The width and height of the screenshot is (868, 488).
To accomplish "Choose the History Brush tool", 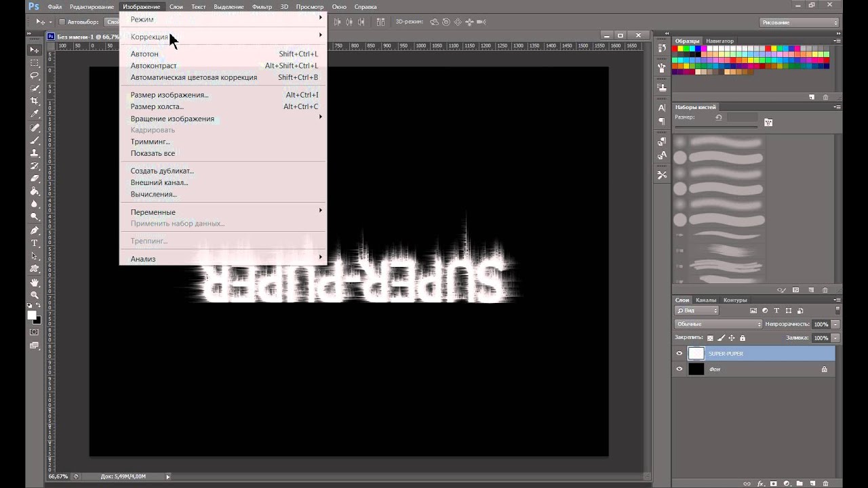I will [35, 166].
